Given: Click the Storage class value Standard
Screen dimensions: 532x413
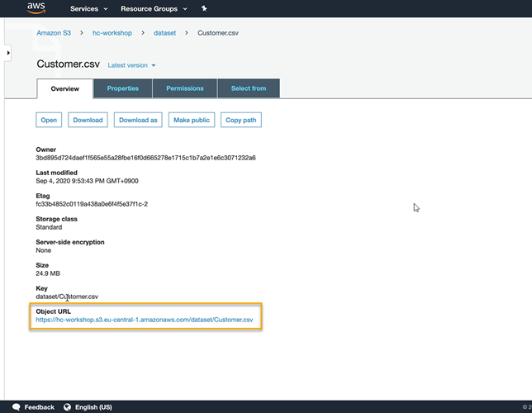Looking at the screenshot, I should tap(49, 227).
